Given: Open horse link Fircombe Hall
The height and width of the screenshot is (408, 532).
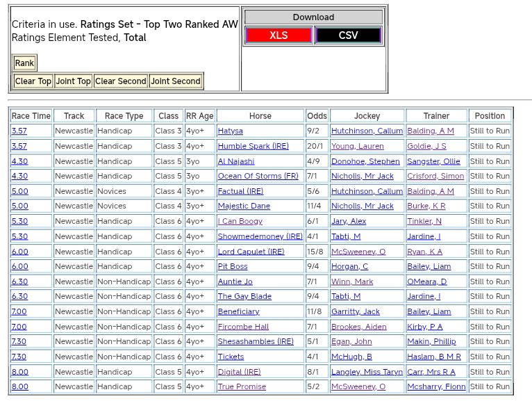Looking at the screenshot, I should coord(243,327).
